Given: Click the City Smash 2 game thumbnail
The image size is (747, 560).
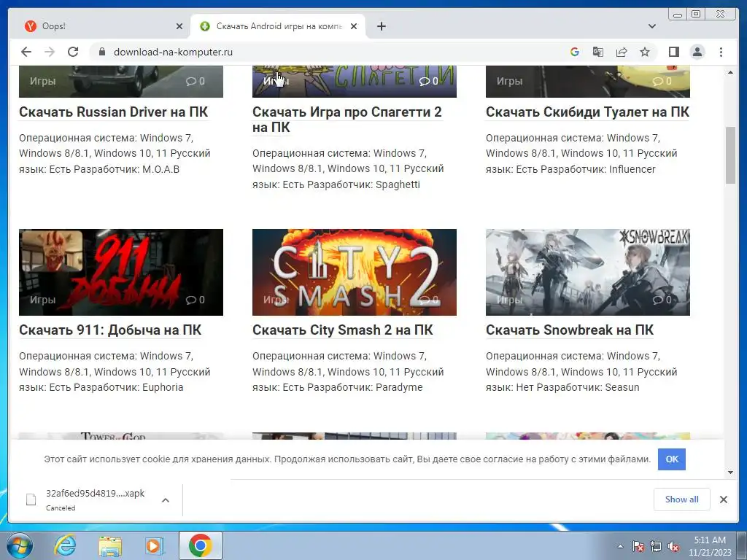Looking at the screenshot, I should pos(355,272).
